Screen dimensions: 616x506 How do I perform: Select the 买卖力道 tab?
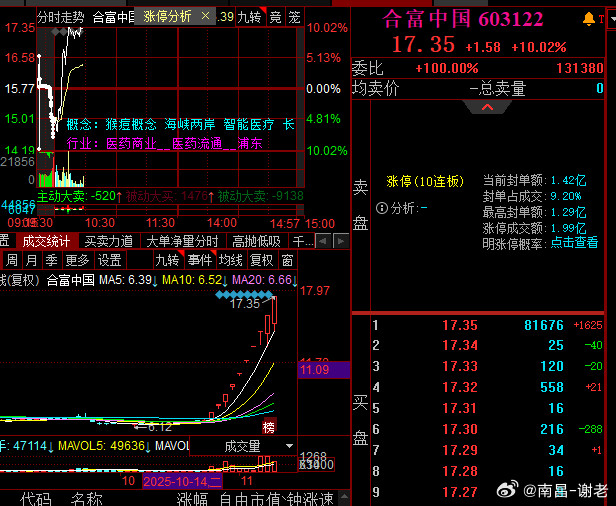108,241
